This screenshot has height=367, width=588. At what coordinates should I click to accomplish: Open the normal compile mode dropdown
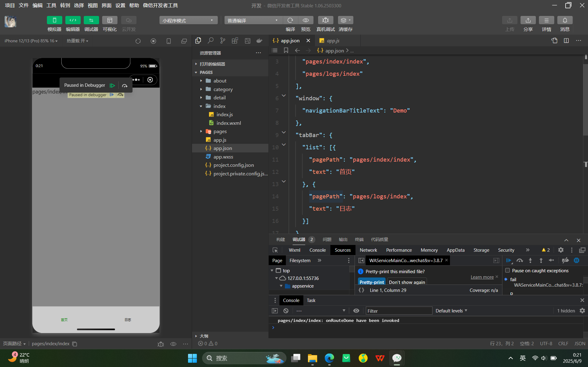(x=253, y=20)
